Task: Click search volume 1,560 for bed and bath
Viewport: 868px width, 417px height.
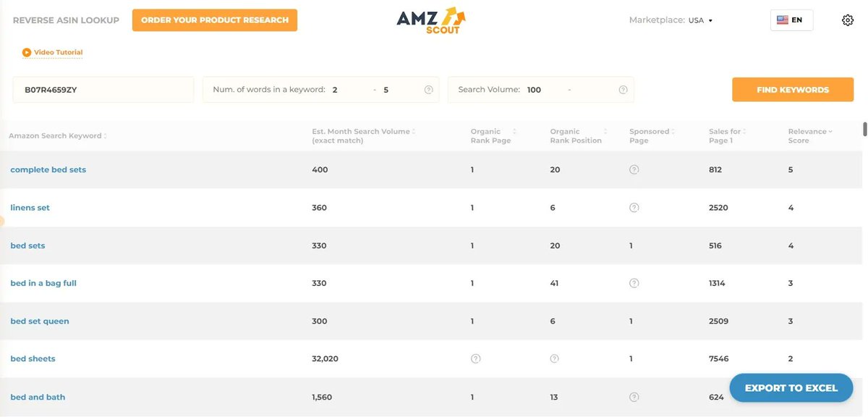Action: [x=320, y=397]
